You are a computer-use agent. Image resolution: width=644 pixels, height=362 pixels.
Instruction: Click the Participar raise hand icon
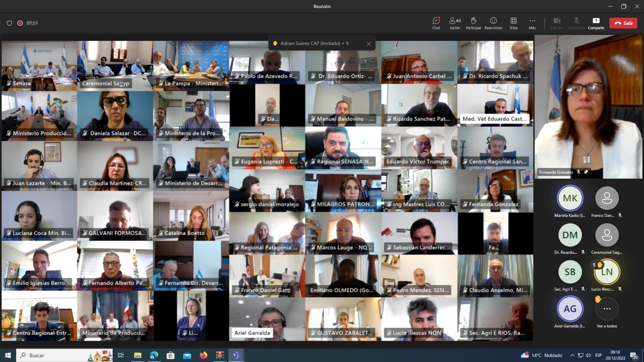click(x=473, y=23)
